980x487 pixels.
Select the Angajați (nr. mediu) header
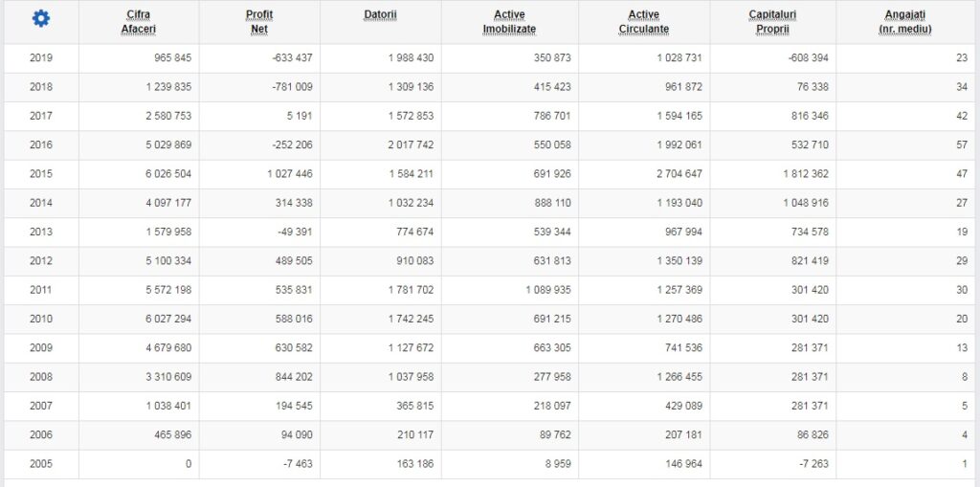point(905,22)
